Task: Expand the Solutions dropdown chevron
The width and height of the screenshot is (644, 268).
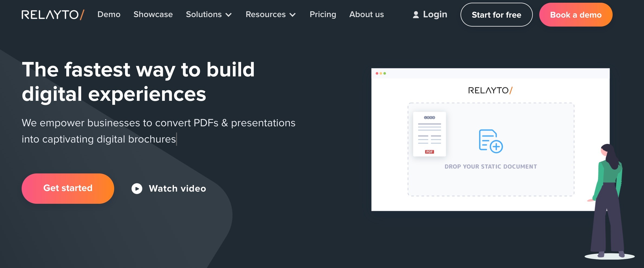Action: click(x=229, y=15)
